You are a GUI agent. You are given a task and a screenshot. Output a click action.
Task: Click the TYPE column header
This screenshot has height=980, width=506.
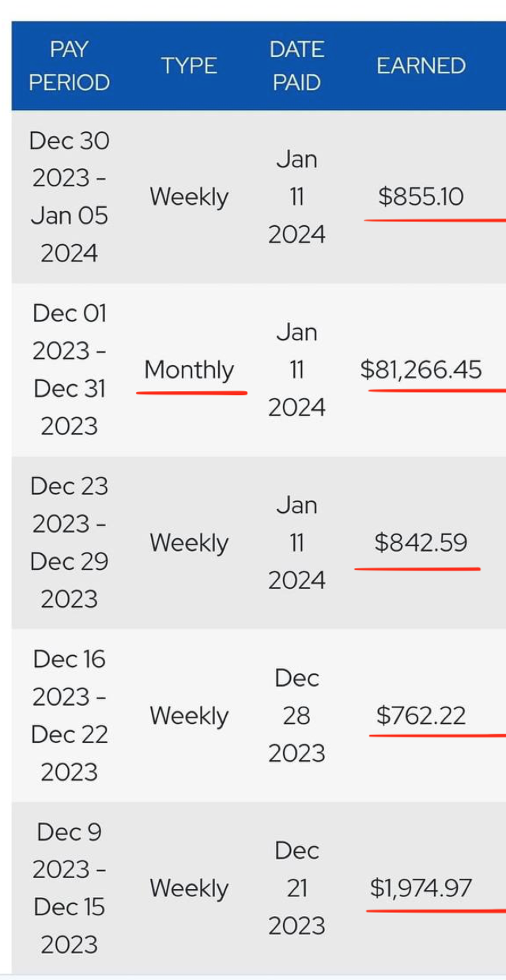pos(190,66)
